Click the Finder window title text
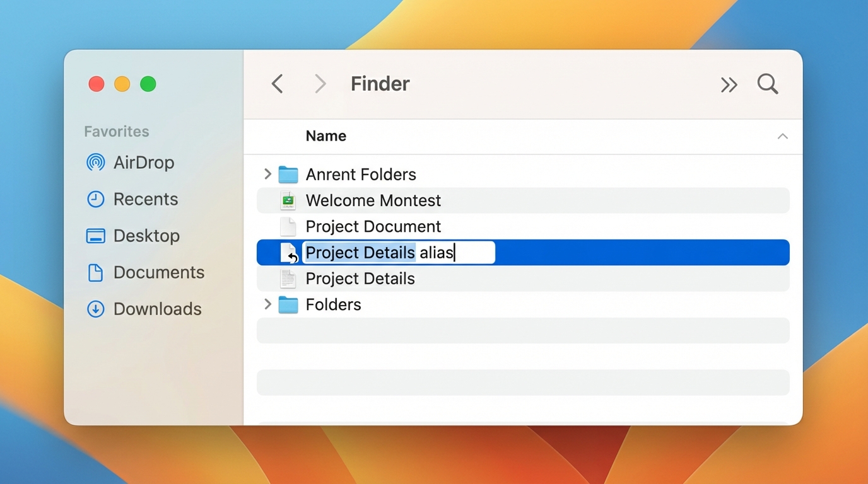The width and height of the screenshot is (868, 484). (380, 84)
